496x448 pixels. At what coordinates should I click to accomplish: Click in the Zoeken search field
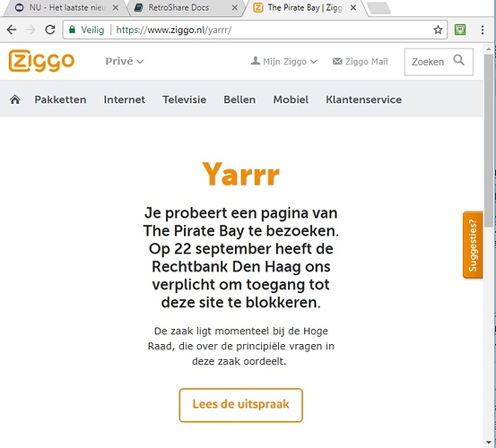click(x=428, y=62)
